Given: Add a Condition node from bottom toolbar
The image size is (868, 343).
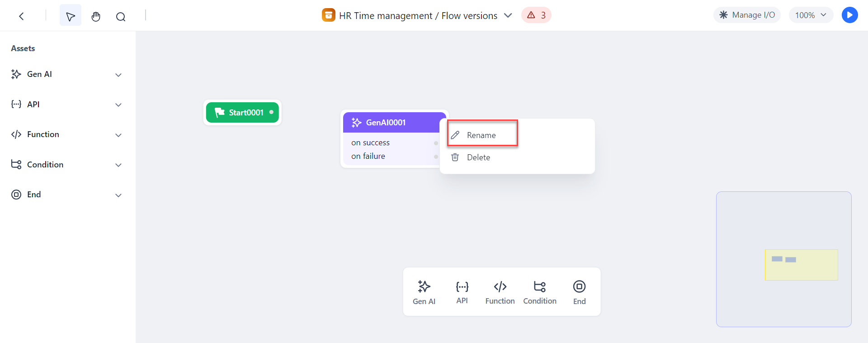Looking at the screenshot, I should coord(540,292).
